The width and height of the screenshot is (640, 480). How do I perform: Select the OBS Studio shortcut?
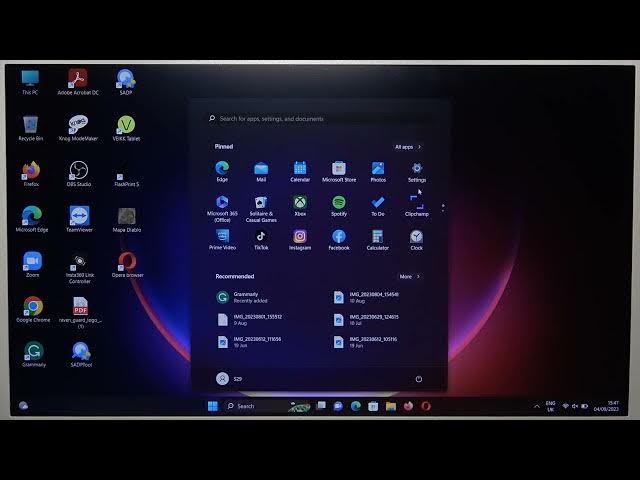[x=79, y=174]
